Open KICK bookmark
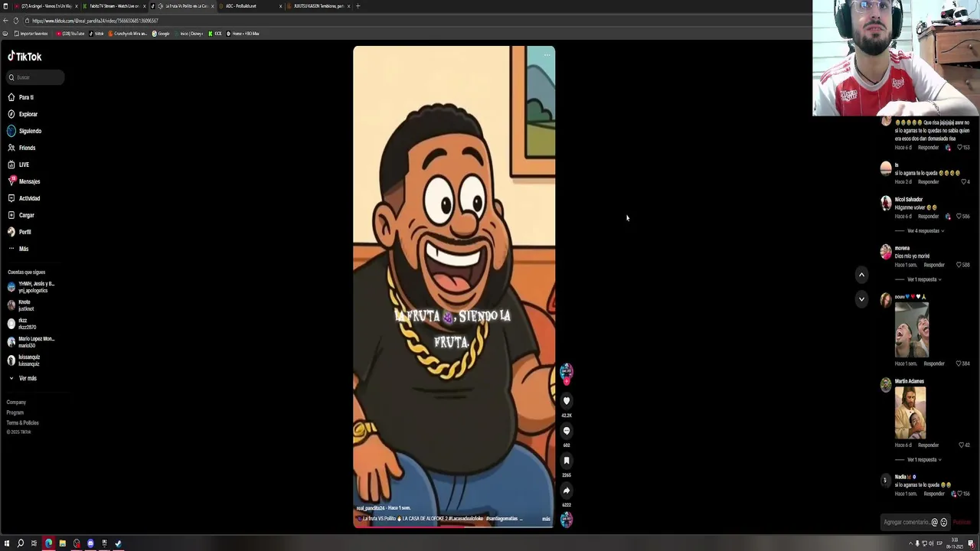Screen dimensions: 980x551 tap(215, 34)
